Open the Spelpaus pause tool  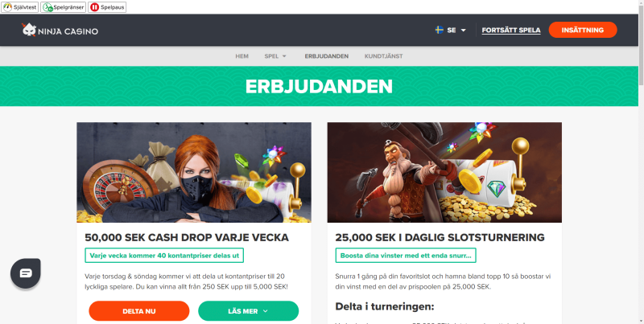pos(107,7)
